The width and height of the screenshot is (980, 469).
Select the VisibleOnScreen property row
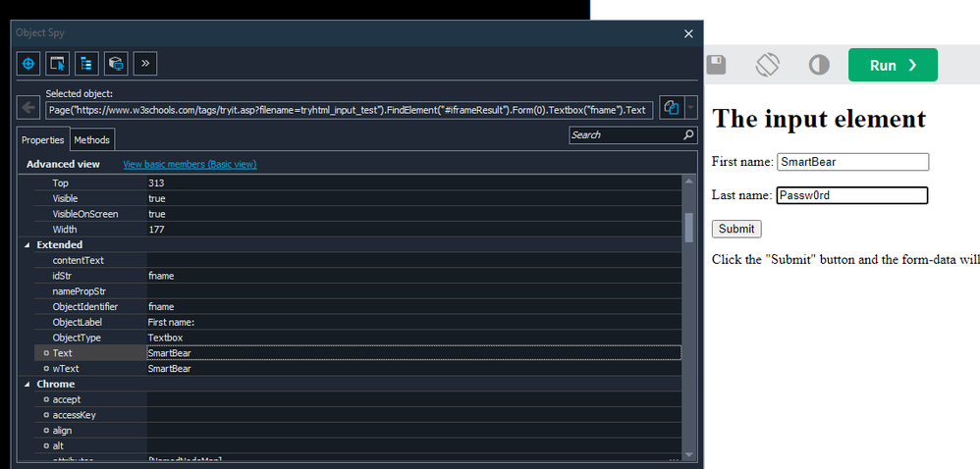click(x=357, y=214)
